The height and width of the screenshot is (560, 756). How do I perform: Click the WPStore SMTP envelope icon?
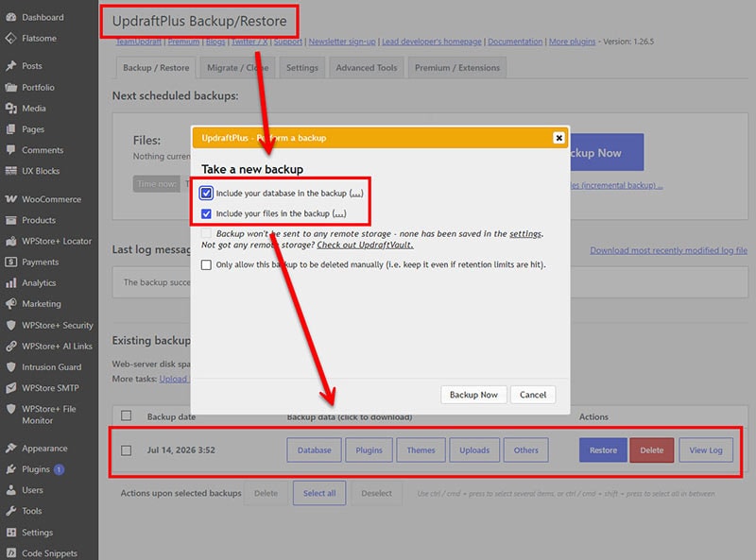point(11,388)
